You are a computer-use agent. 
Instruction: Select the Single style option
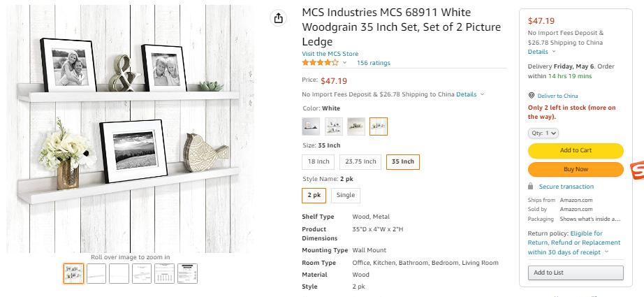pos(346,196)
